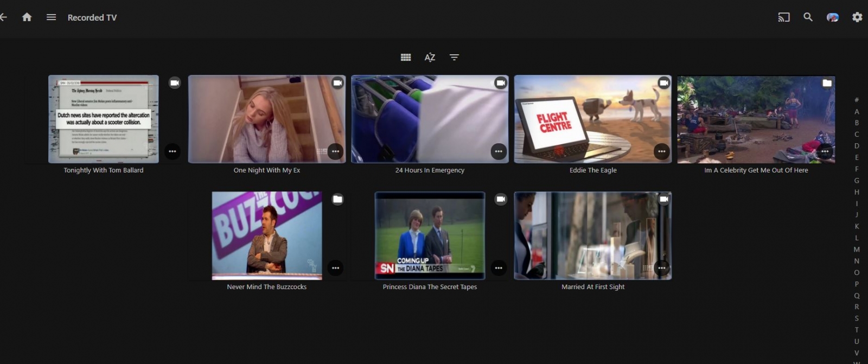
Task: Jump to letter A in alphabet index
Action: point(857,112)
